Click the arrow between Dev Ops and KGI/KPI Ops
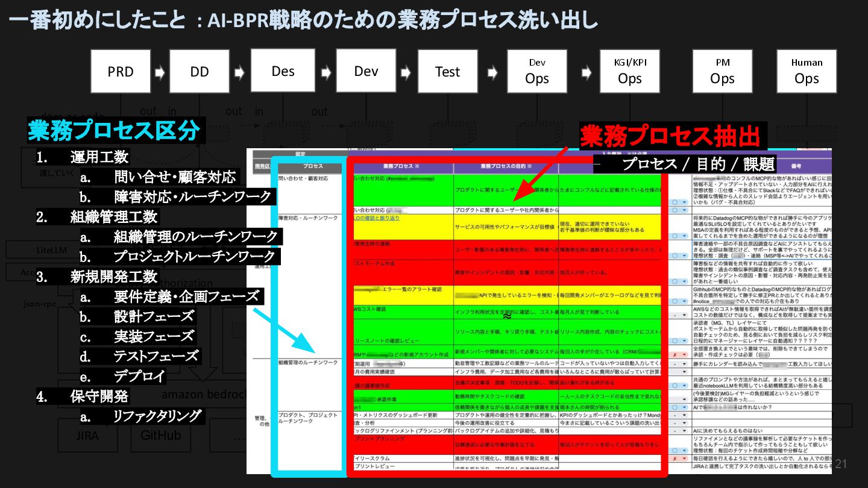868x488 pixels. (587, 72)
